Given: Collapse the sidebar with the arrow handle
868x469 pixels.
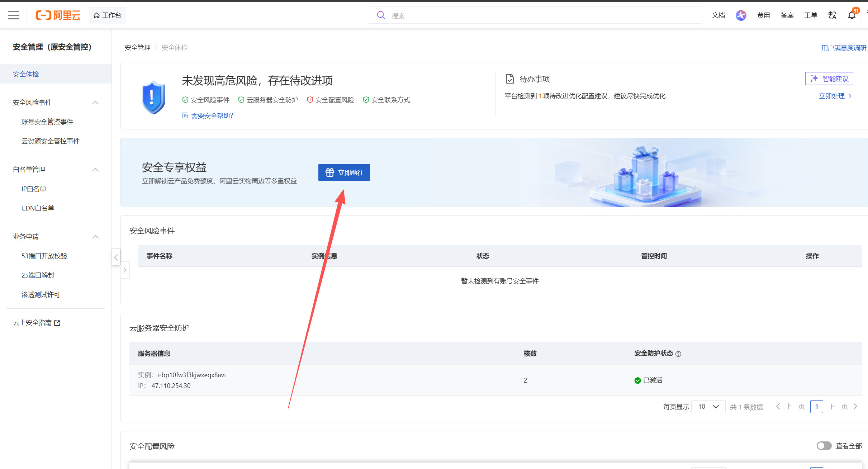Looking at the screenshot, I should click(x=116, y=257).
